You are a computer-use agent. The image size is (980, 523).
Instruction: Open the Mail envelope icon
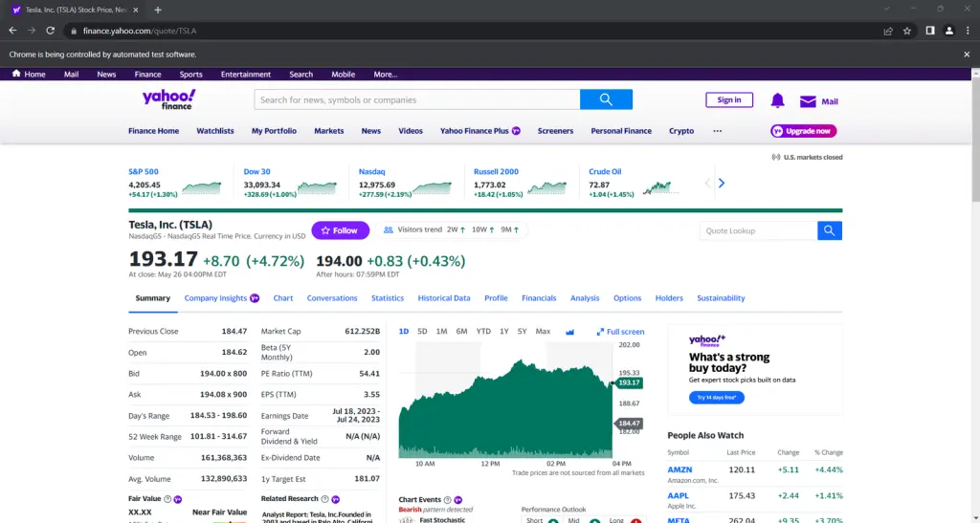pyautogui.click(x=808, y=101)
